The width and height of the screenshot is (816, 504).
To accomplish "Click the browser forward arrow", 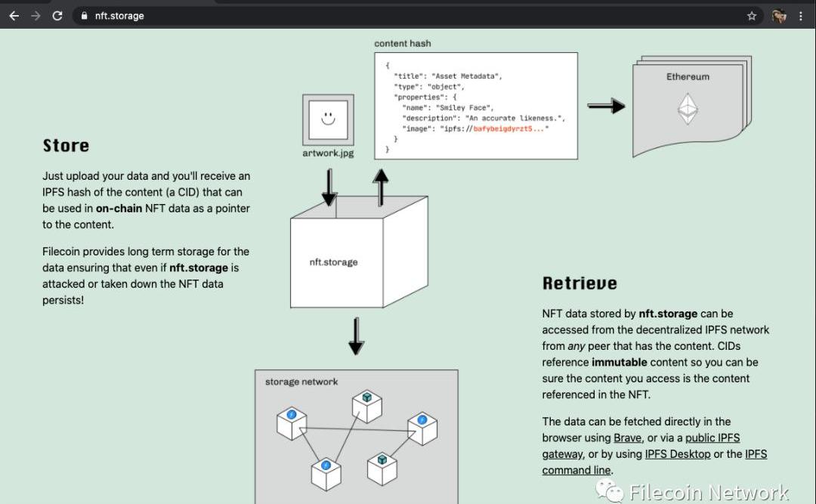I will tap(36, 15).
